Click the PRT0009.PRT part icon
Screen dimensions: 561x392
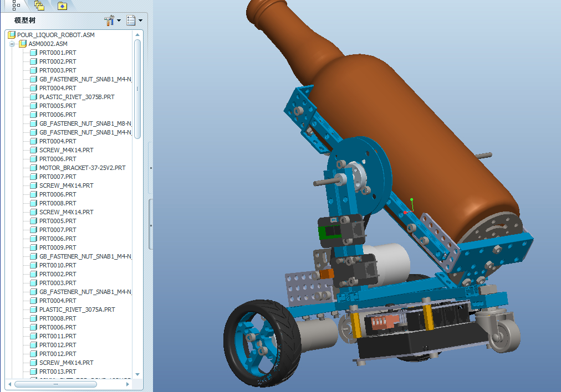(x=34, y=247)
